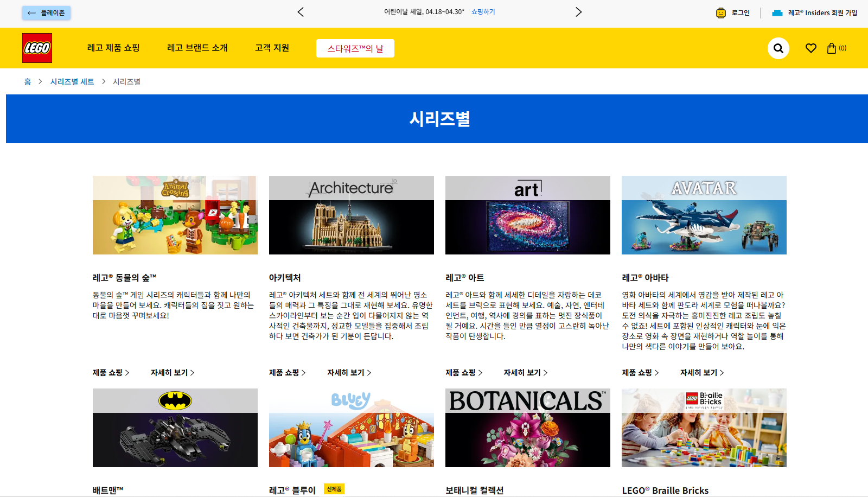Open the 레고 제품 쇼핑 menu

coord(113,48)
